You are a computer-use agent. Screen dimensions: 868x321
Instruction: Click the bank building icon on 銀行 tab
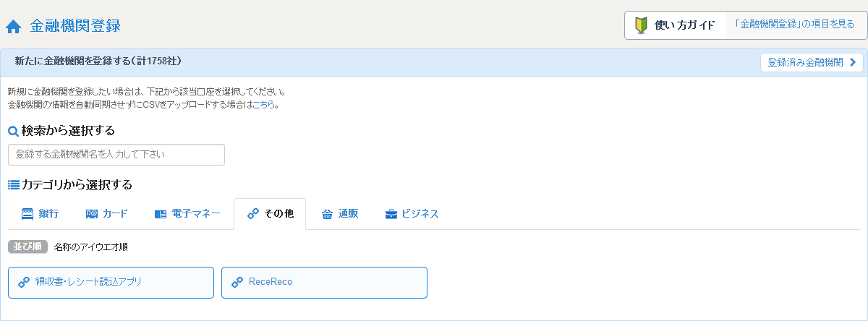[x=27, y=214]
